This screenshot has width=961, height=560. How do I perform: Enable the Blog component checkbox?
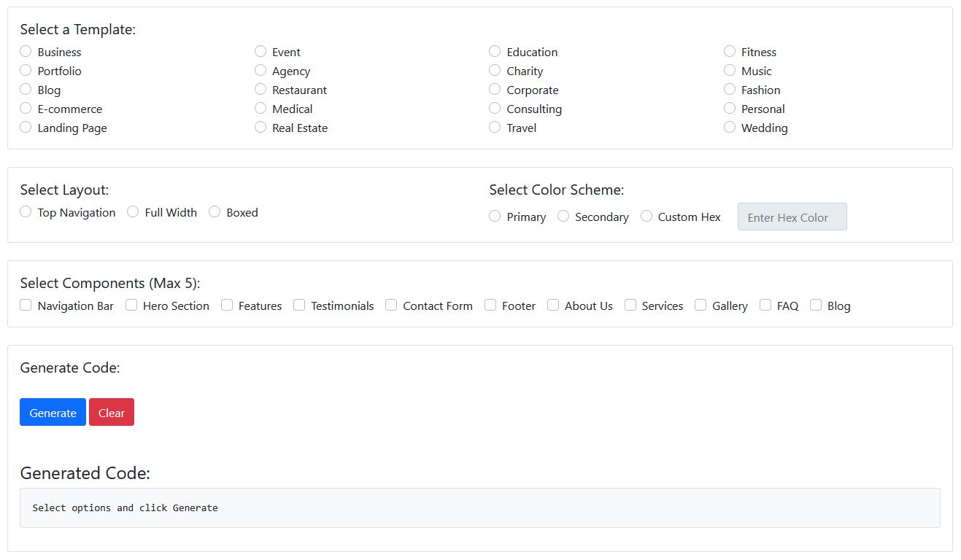point(816,305)
